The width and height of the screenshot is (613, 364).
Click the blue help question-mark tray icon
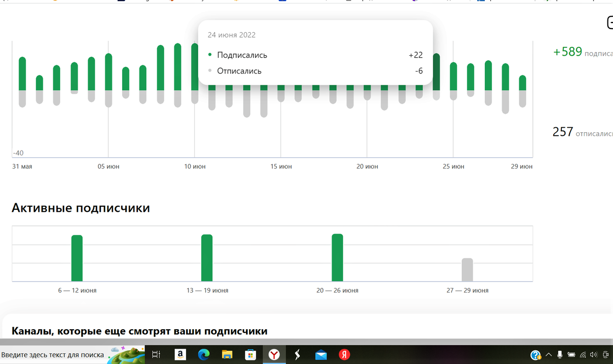[535, 355]
